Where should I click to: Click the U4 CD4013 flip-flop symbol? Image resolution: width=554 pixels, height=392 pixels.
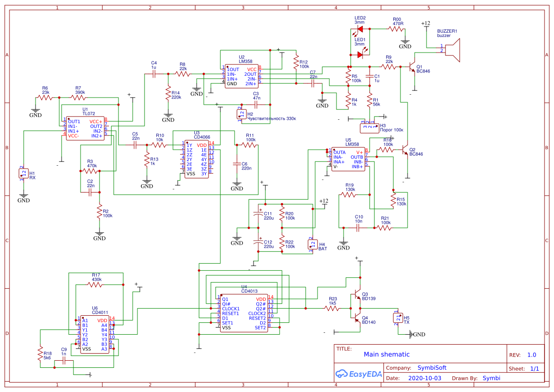click(x=244, y=312)
